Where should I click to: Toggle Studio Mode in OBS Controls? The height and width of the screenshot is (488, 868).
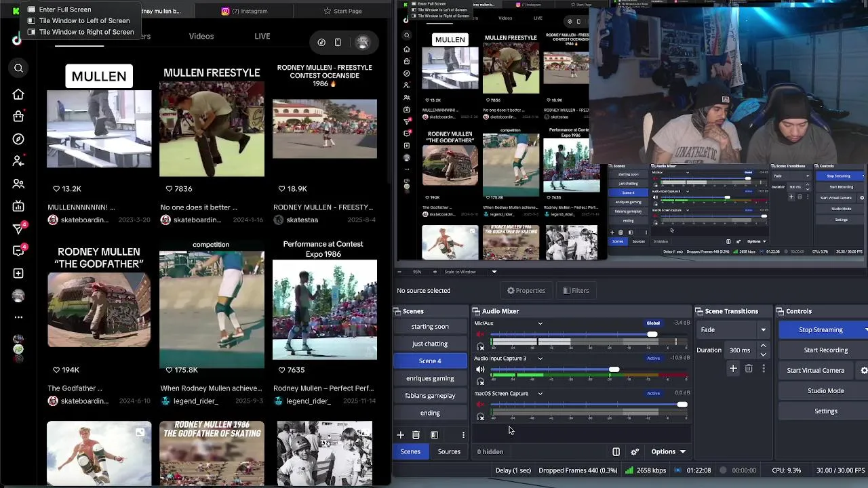tap(825, 390)
